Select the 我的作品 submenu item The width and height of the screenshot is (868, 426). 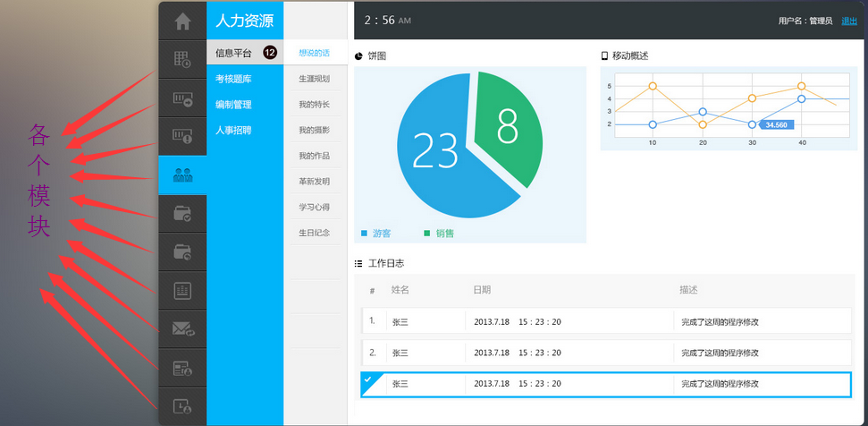click(x=315, y=156)
